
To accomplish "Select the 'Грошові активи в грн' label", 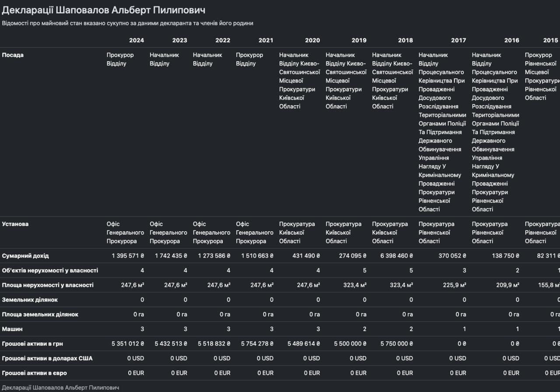I will (x=32, y=343).
